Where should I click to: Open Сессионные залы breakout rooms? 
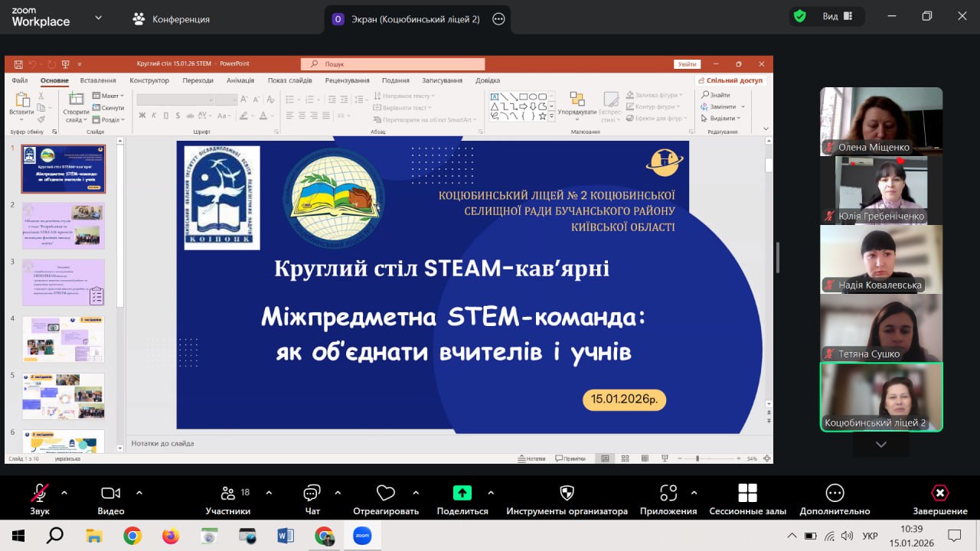click(747, 493)
